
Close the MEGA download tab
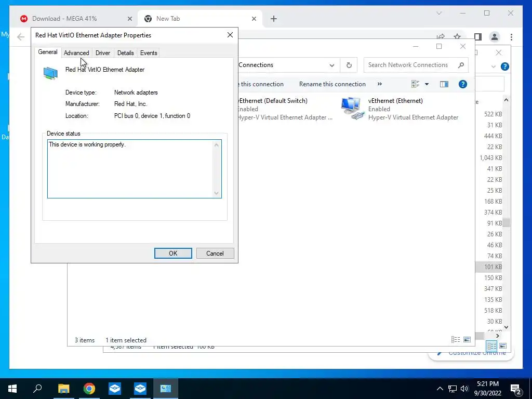pyautogui.click(x=129, y=19)
